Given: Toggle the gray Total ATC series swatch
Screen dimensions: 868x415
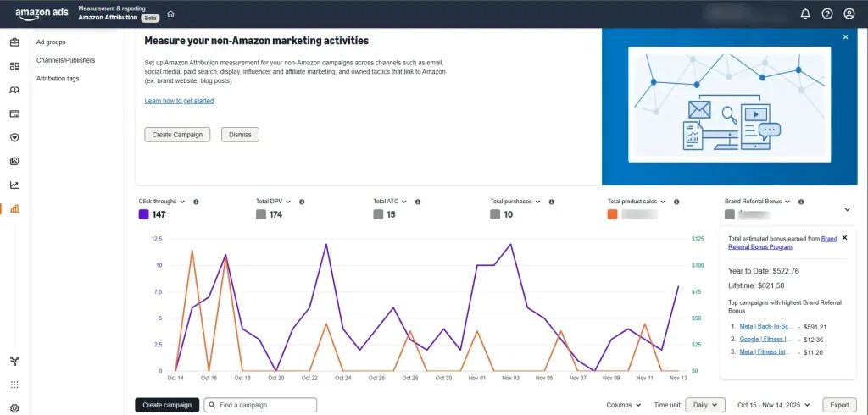Looking at the screenshot, I should pos(378,214).
